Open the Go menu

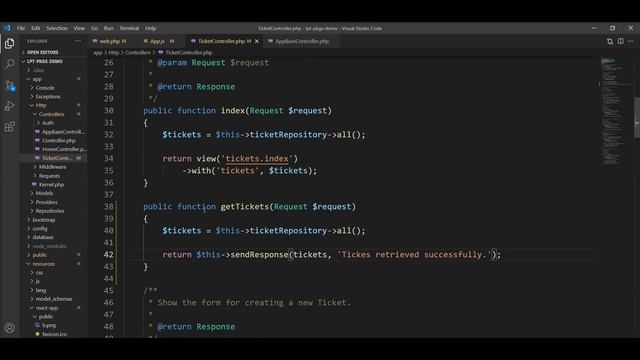coord(94,28)
